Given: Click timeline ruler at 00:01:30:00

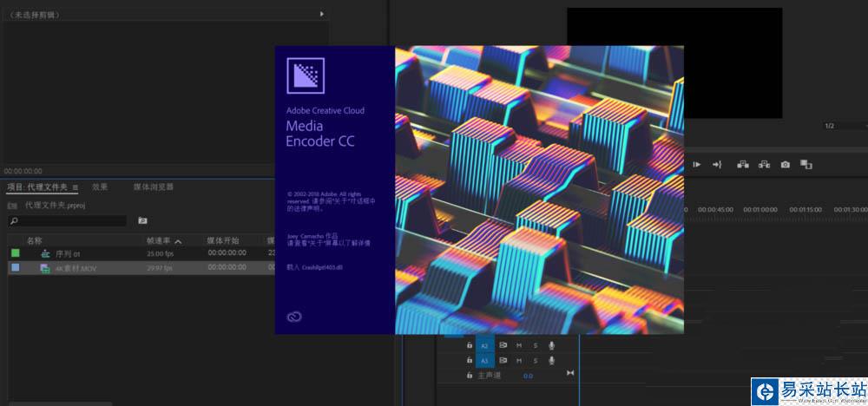Looking at the screenshot, I should click(851, 210).
